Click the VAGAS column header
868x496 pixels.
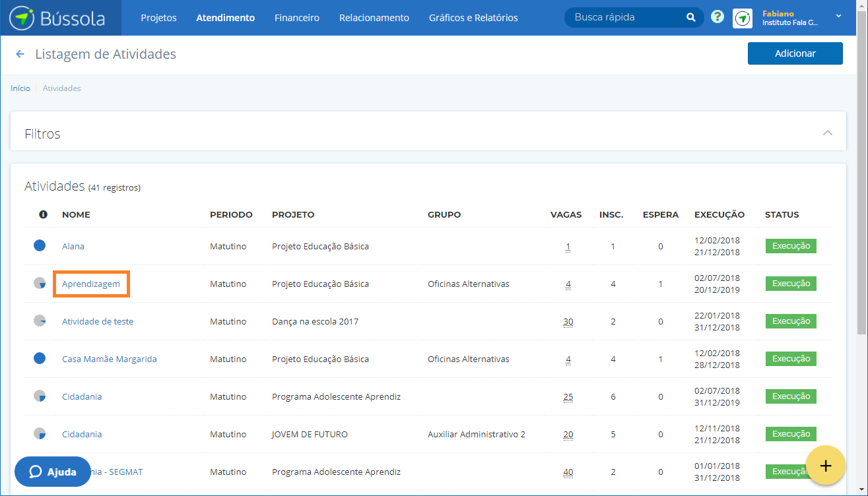566,214
